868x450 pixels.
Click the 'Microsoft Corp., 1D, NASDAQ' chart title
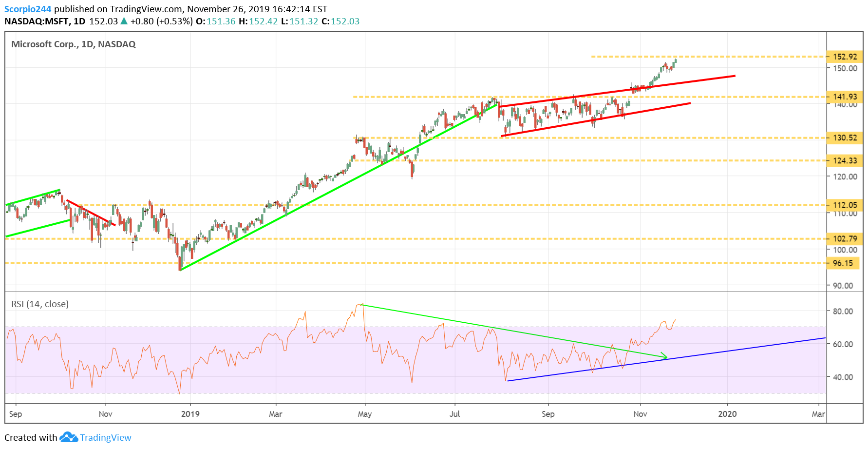74,44
